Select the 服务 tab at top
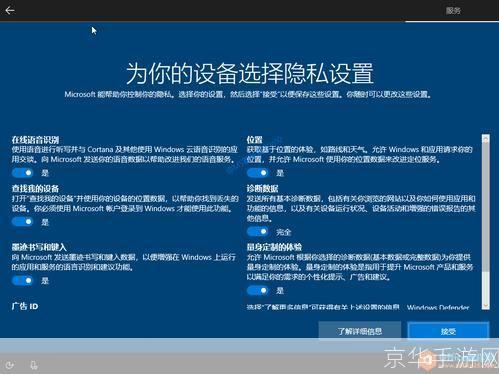 point(453,11)
